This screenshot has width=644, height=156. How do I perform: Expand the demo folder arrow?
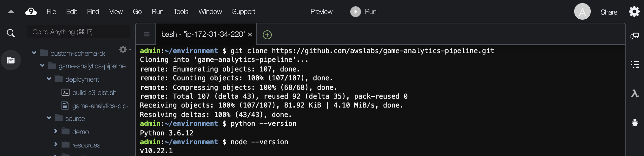pyautogui.click(x=56, y=131)
